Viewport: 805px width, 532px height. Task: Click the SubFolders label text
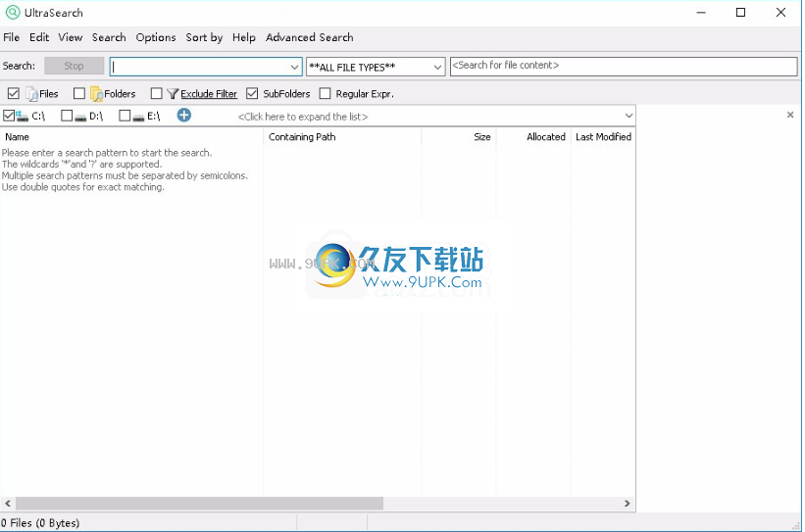(286, 94)
